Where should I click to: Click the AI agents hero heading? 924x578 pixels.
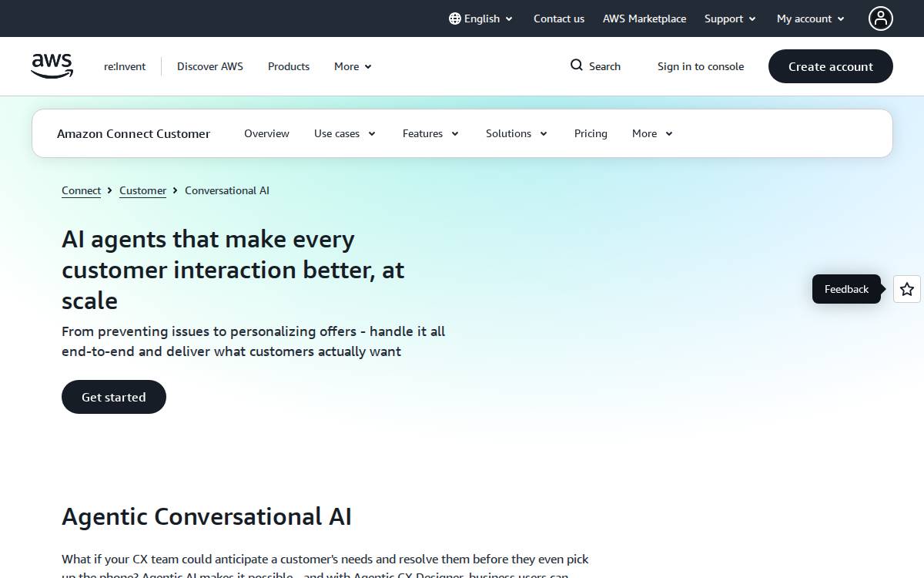tap(233, 270)
